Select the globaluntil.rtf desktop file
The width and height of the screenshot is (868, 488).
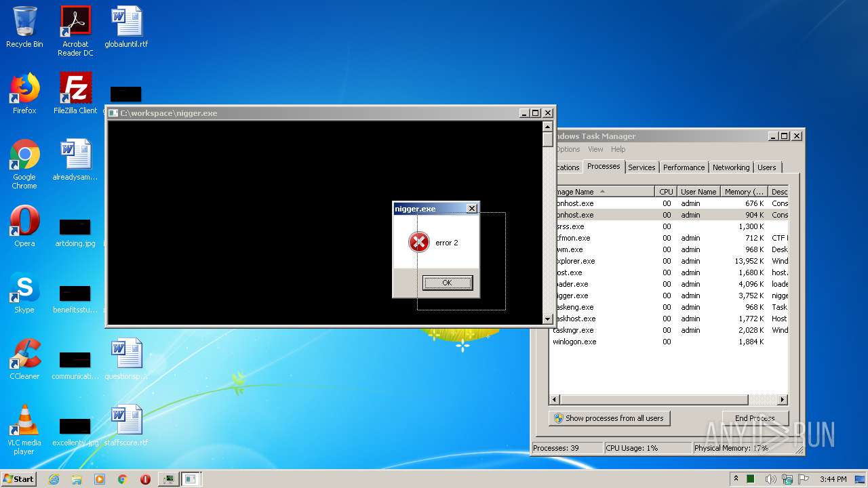[126, 27]
